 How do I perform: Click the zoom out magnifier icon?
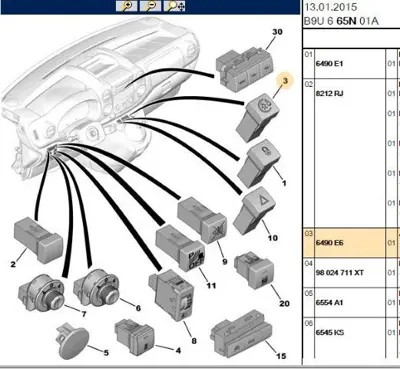(150, 6)
